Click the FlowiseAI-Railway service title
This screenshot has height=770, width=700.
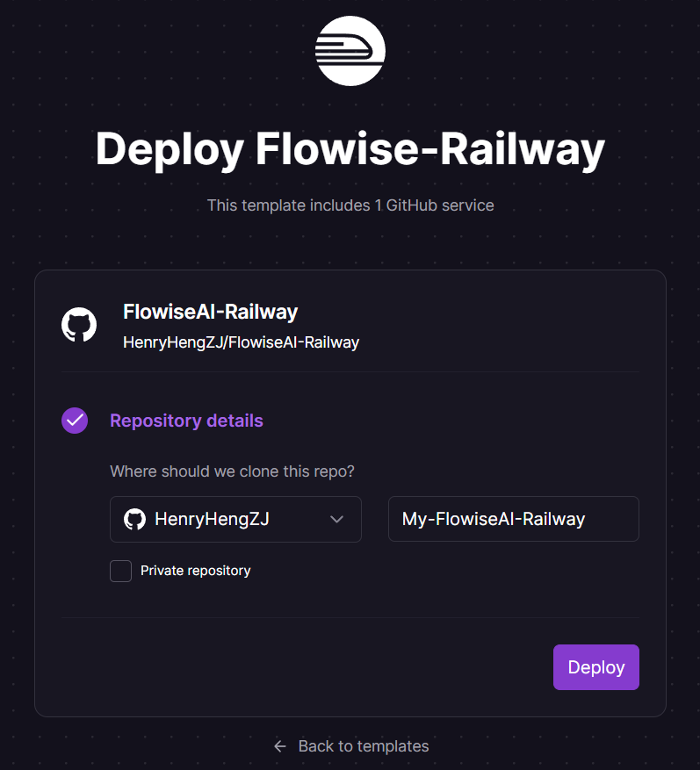click(210, 312)
